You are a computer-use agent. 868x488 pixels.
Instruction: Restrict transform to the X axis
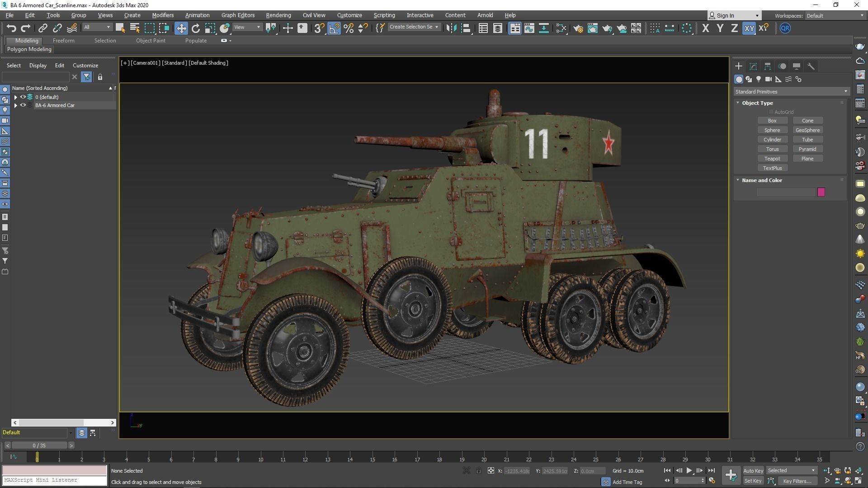pos(705,28)
